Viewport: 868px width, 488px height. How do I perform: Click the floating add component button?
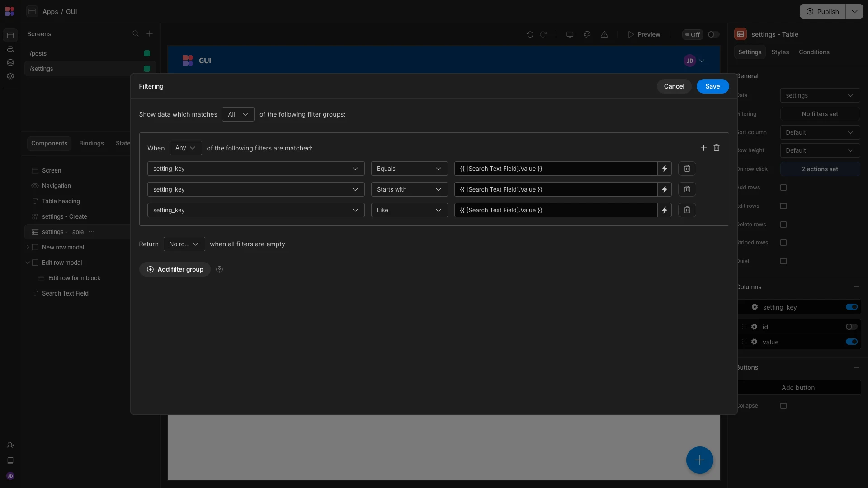pos(699,460)
